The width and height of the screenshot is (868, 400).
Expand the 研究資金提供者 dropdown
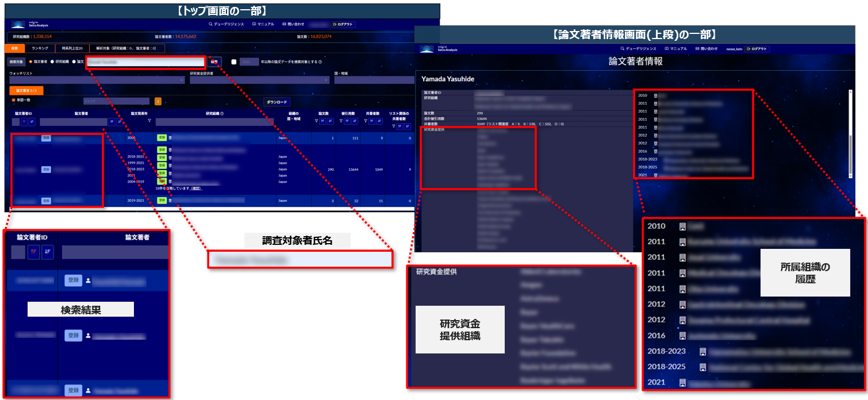pos(259,80)
